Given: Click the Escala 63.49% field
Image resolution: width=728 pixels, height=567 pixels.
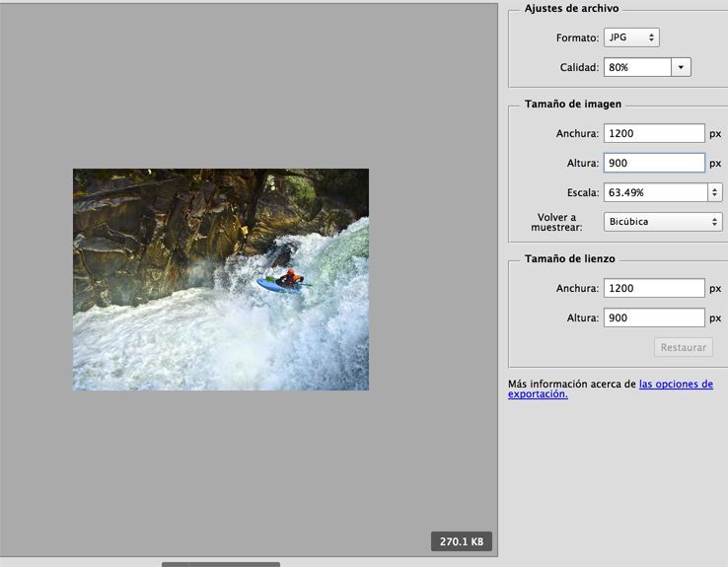Looking at the screenshot, I should click(x=655, y=192).
